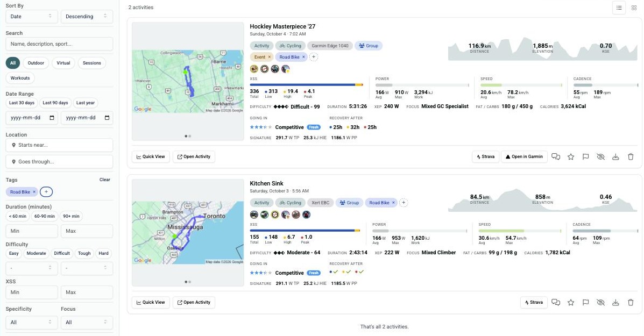
Task: Filter by Tough difficulty
Action: (x=84, y=254)
